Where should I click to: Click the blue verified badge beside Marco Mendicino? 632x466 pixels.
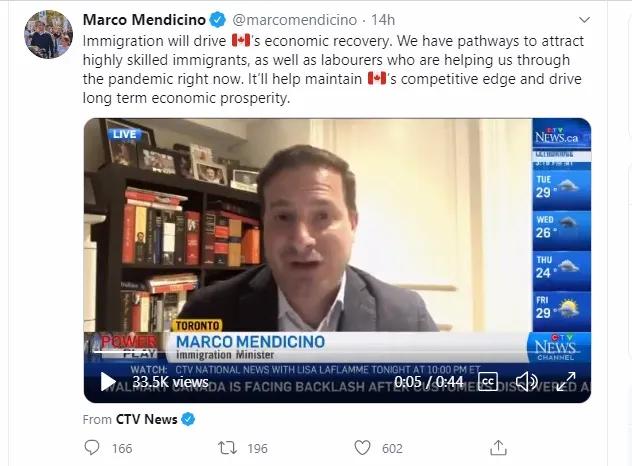pos(218,20)
